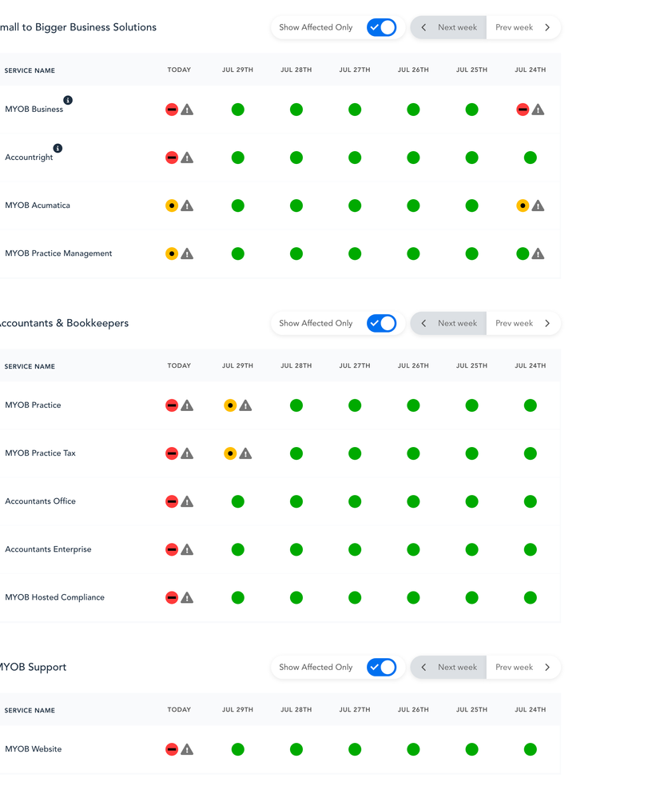672x798 pixels.
Task: Toggle Show Affected Only for Accountants & Bookkeepers
Action: (x=381, y=323)
